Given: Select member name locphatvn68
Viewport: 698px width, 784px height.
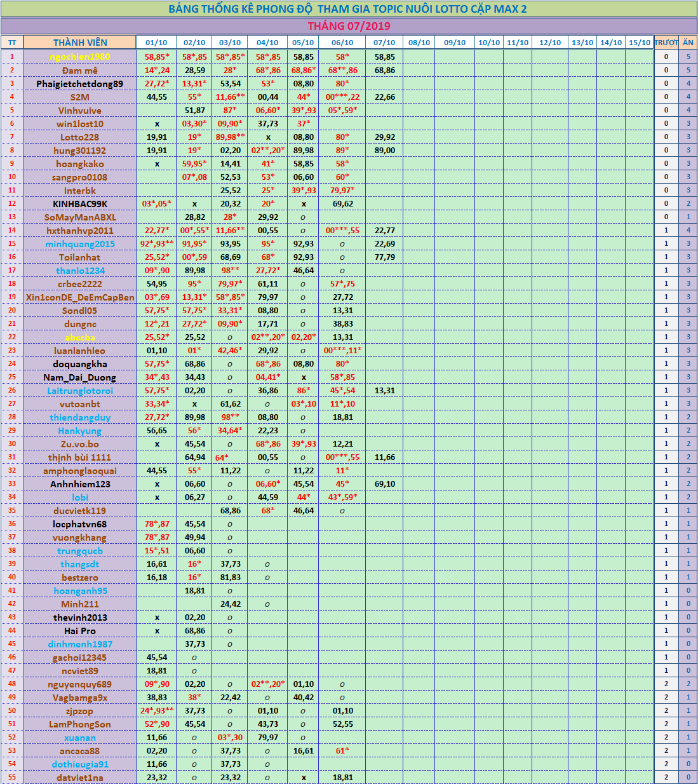Looking at the screenshot, I should click(x=80, y=524).
